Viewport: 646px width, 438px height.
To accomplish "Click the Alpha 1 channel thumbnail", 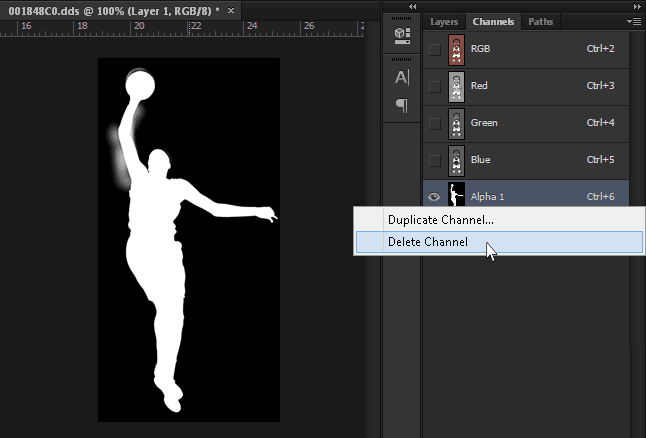I will click(457, 195).
